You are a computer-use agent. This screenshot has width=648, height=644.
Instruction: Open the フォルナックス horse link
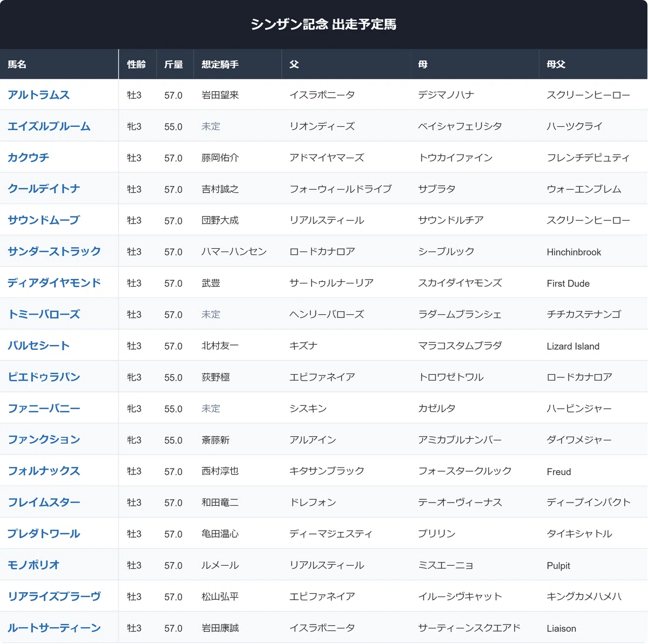coord(44,471)
